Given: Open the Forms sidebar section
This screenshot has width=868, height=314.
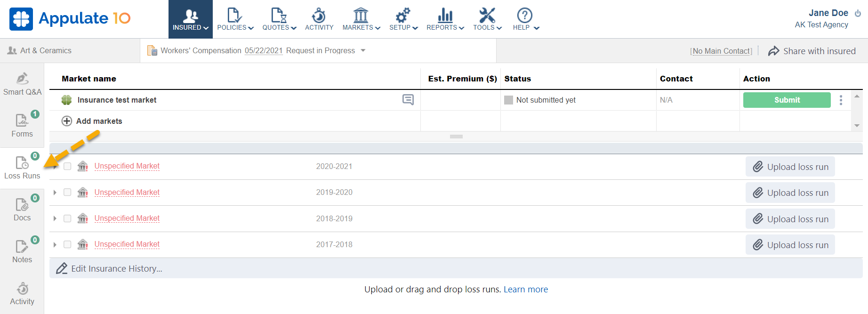Looking at the screenshot, I should 22,125.
